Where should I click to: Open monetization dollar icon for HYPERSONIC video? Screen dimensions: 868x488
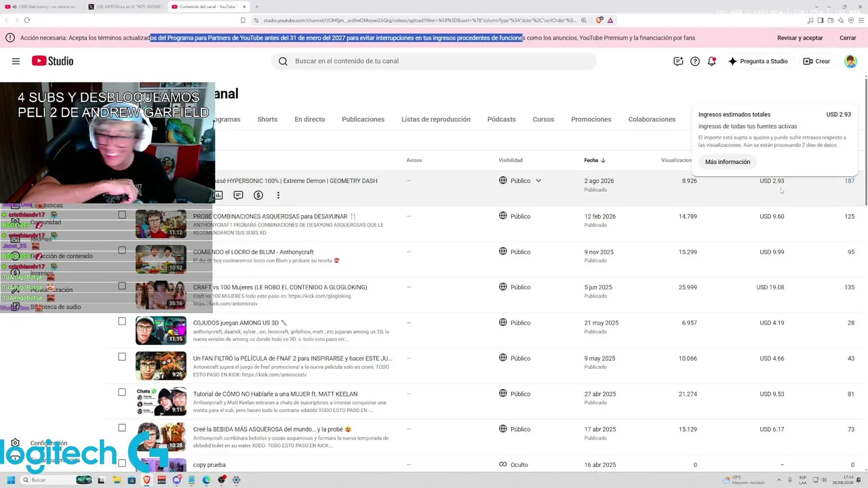[x=258, y=195]
